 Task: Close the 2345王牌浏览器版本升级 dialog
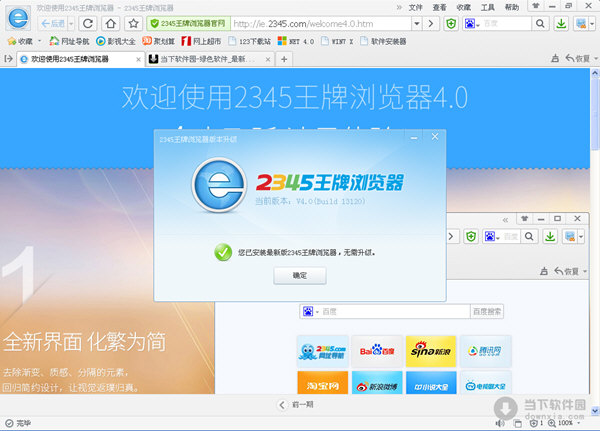tap(435, 137)
